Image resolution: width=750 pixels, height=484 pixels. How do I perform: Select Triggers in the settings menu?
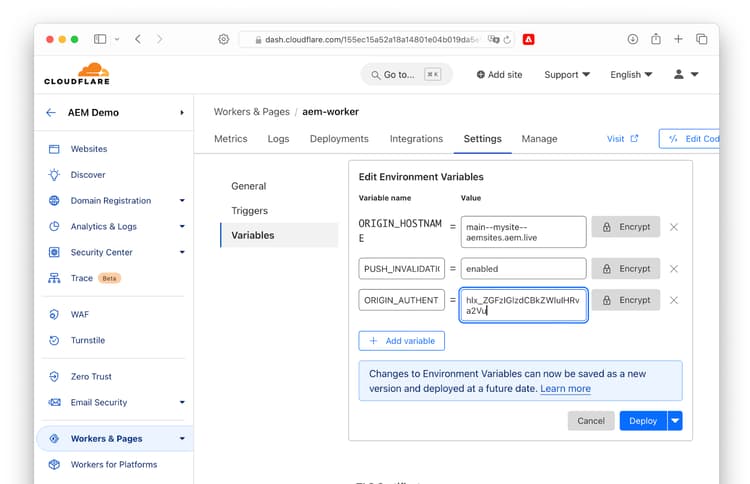click(249, 211)
